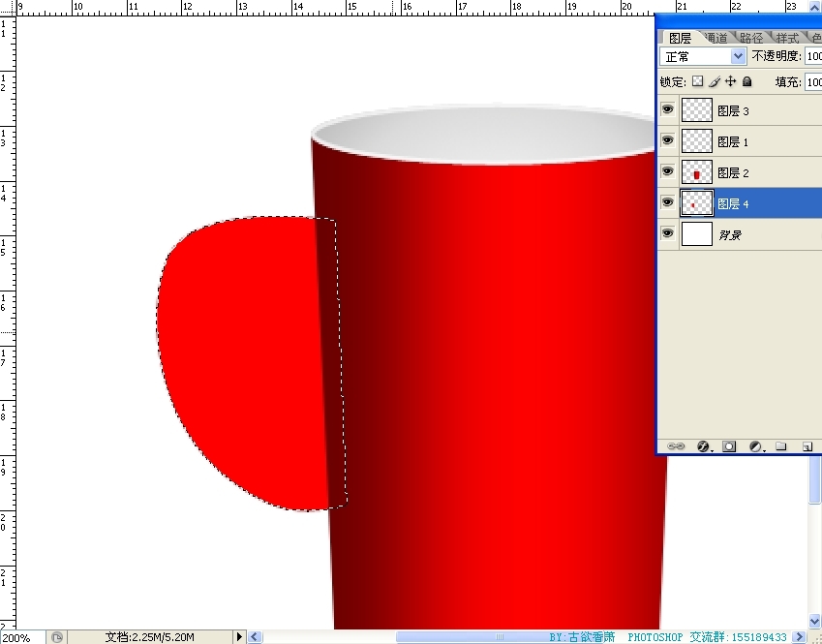This screenshot has width=822, height=644.
Task: Click the create new layer icon
Action: (806, 446)
